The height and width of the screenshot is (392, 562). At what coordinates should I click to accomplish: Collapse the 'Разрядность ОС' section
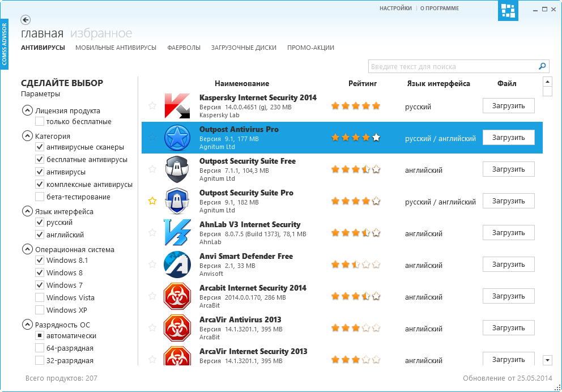point(27,324)
